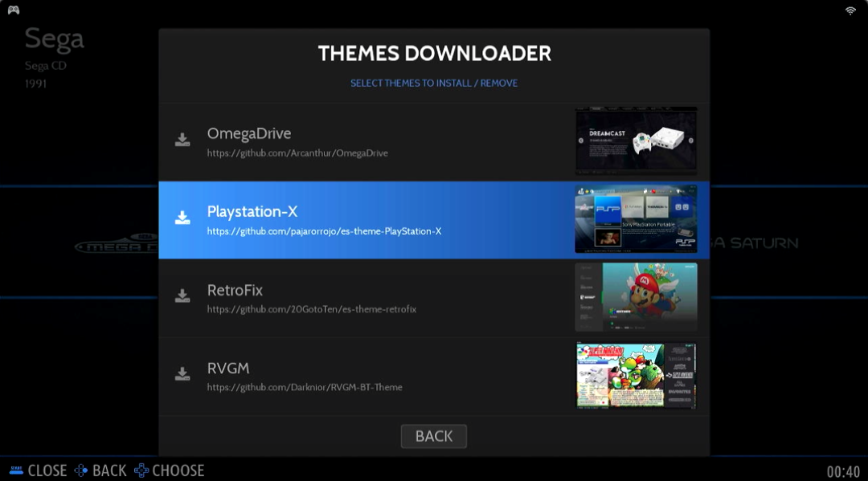Viewport: 868px width, 481px height.
Task: Select the Sega Saturn logo in the background carousel
Action: coord(755,243)
